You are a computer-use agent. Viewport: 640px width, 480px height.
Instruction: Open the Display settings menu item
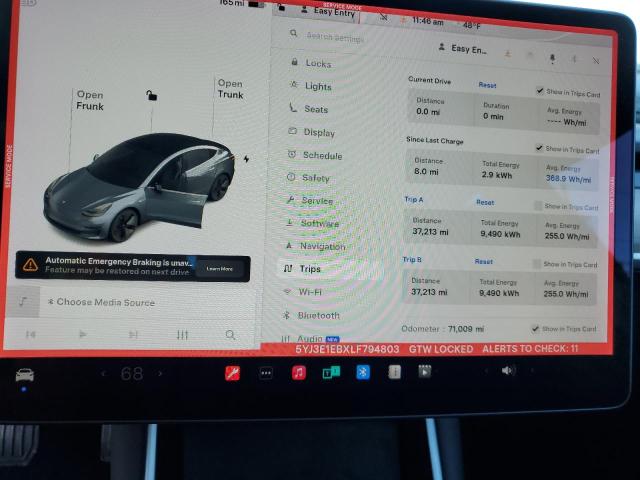pyautogui.click(x=319, y=132)
